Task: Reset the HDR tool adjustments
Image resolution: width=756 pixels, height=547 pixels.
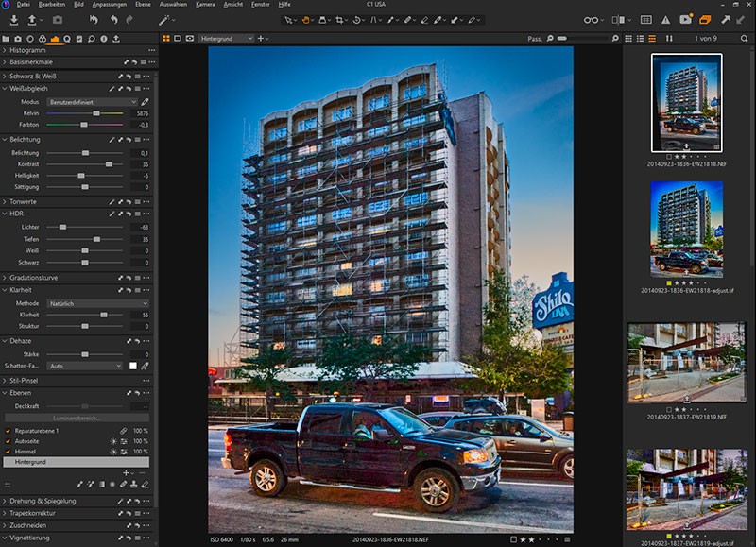Action: coord(129,214)
